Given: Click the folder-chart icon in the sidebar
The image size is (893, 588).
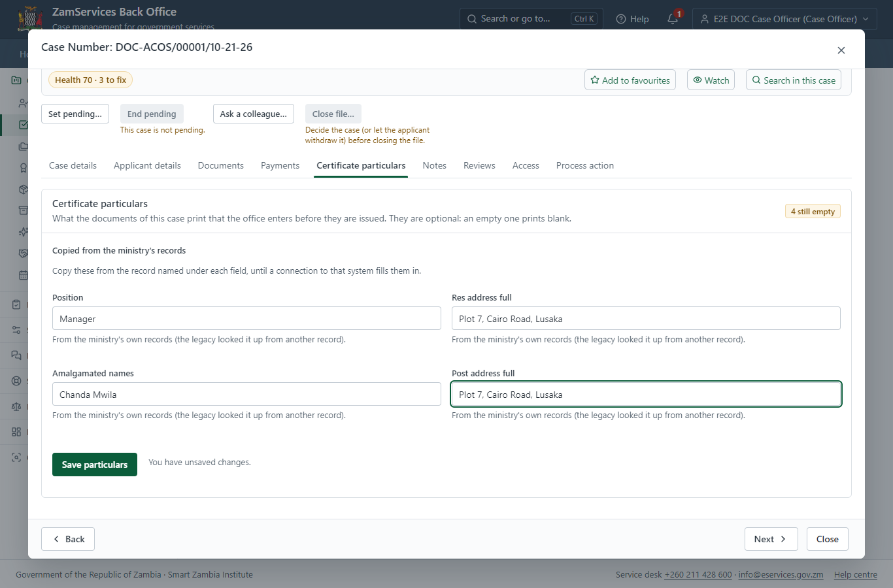Looking at the screenshot, I should tap(17, 80).
